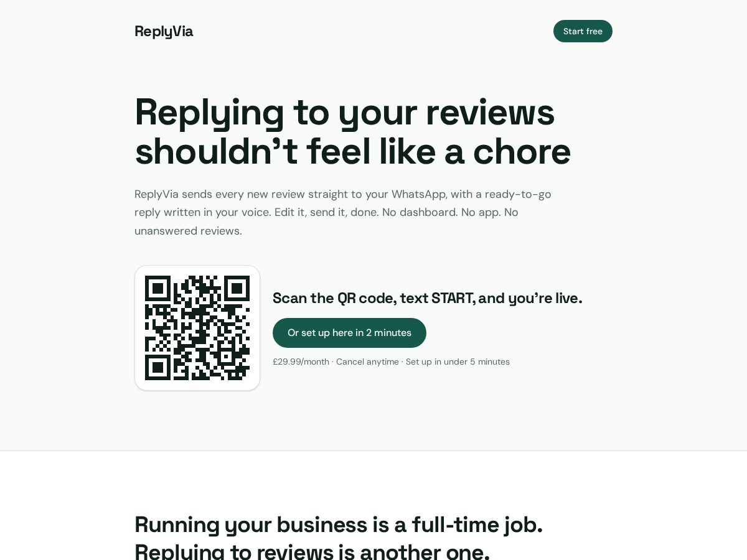Click Or set up here in 2 minutes
Image resolution: width=747 pixels, height=560 pixels.
pos(349,333)
